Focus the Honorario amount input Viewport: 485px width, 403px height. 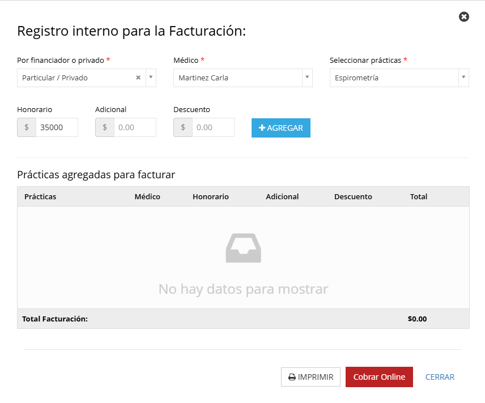[57, 127]
